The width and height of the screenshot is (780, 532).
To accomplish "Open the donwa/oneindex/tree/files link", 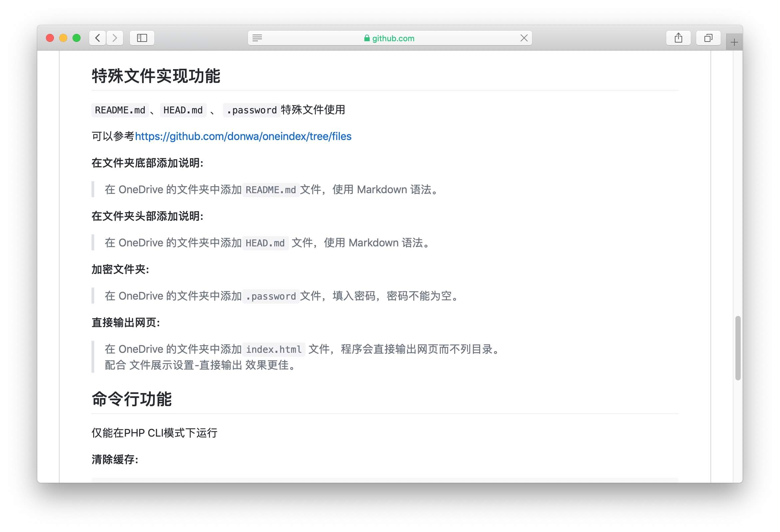I will click(x=243, y=136).
